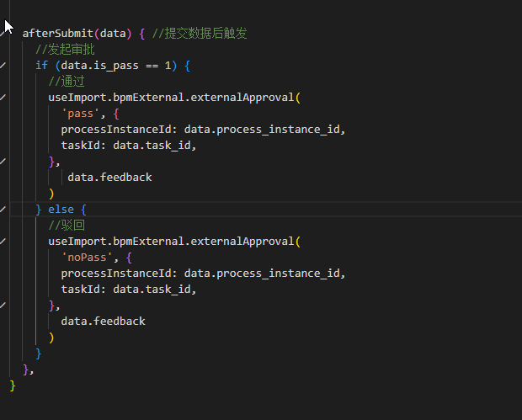Collapse the afterSubmit function fold arrow
The image size is (522, 420).
pos(4,34)
